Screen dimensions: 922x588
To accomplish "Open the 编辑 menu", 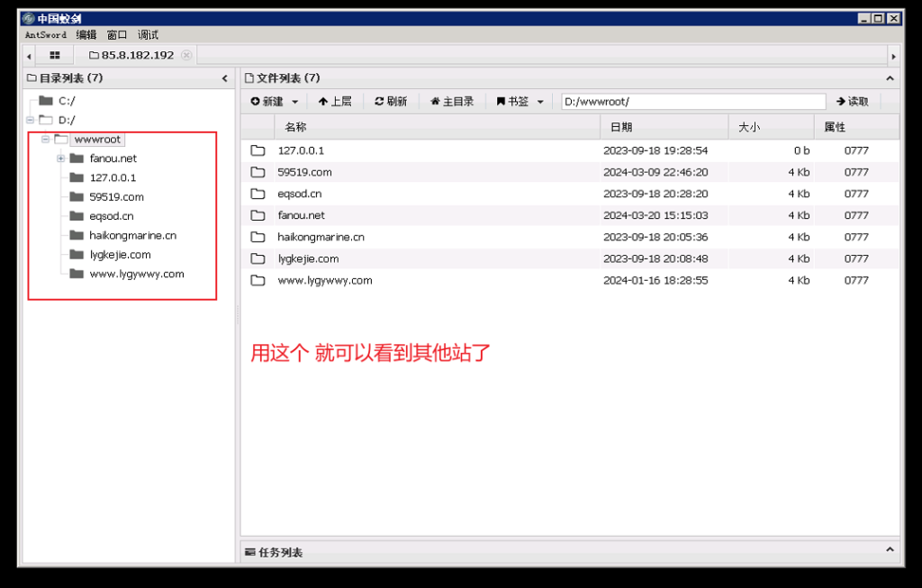I will click(x=86, y=35).
